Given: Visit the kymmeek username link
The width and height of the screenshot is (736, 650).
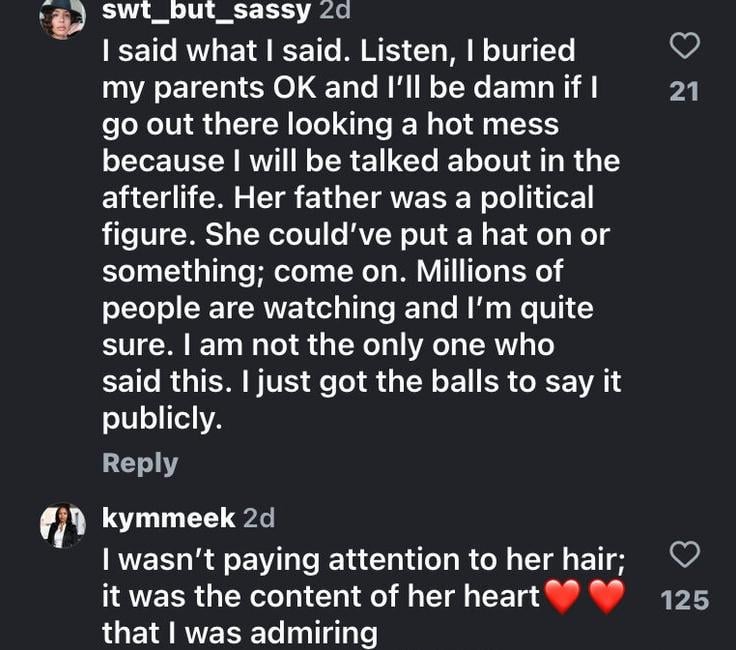Looking at the screenshot, I should pos(169,518).
